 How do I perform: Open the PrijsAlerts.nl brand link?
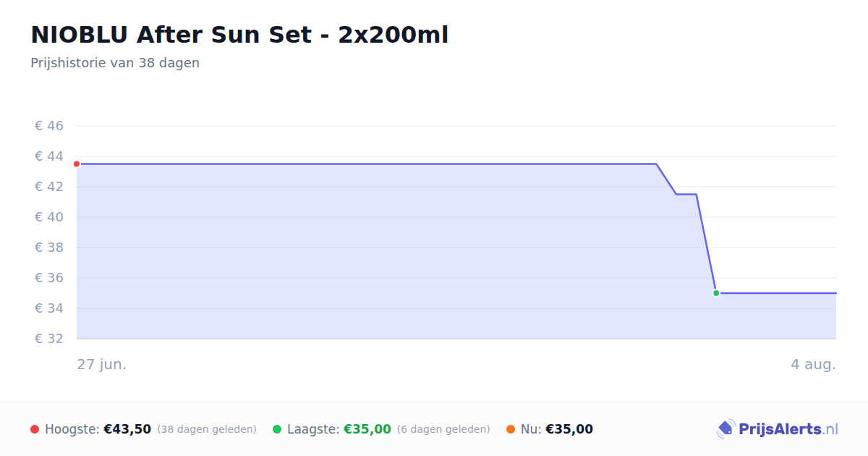click(x=778, y=429)
